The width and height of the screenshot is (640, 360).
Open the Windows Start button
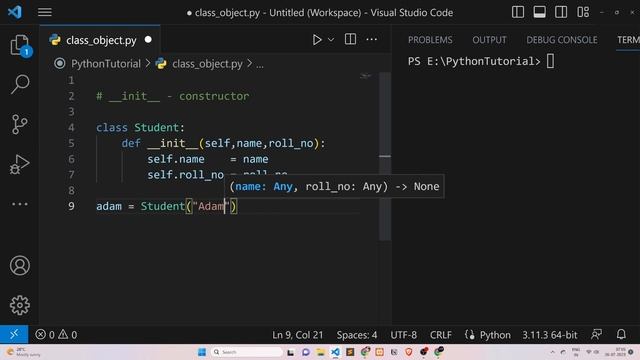(x=202, y=352)
